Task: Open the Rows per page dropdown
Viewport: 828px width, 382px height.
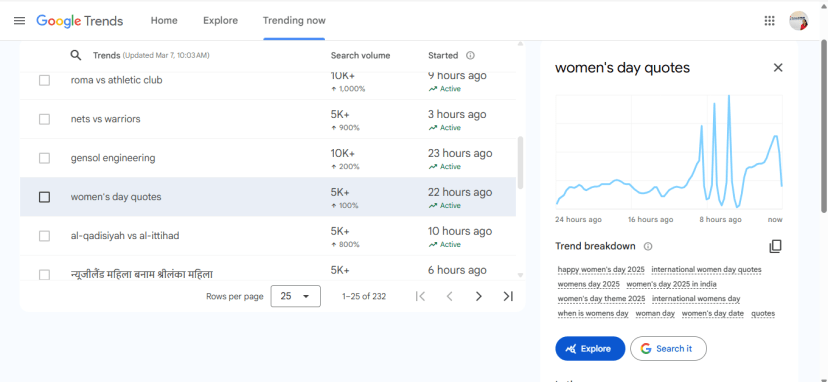Action: click(x=296, y=296)
